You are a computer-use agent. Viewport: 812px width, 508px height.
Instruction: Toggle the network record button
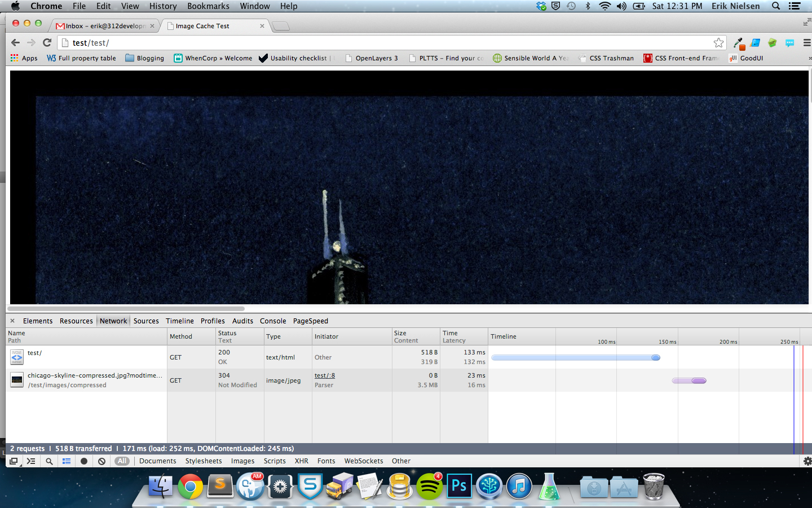tap(84, 461)
